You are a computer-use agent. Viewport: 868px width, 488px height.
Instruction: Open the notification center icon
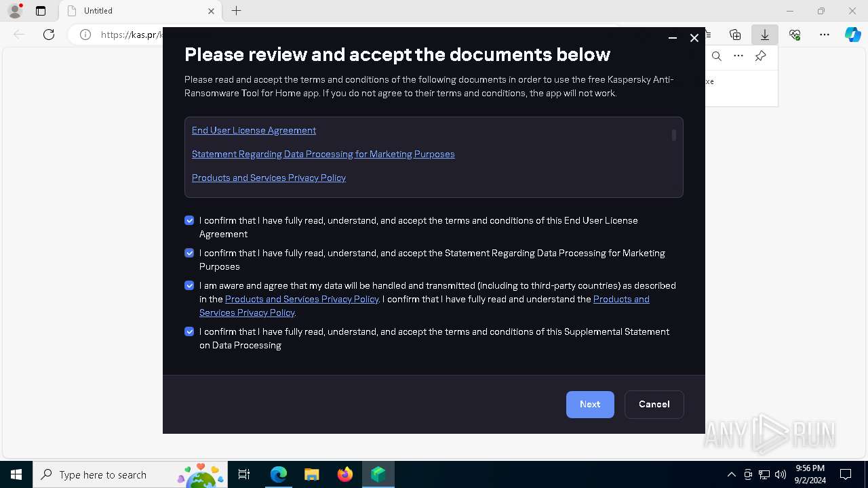coord(846,474)
